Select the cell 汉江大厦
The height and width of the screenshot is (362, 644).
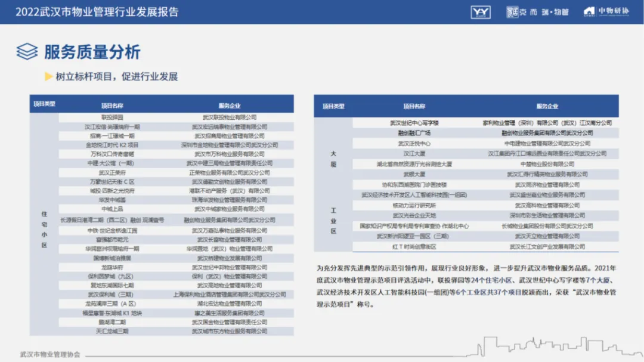tap(414, 154)
